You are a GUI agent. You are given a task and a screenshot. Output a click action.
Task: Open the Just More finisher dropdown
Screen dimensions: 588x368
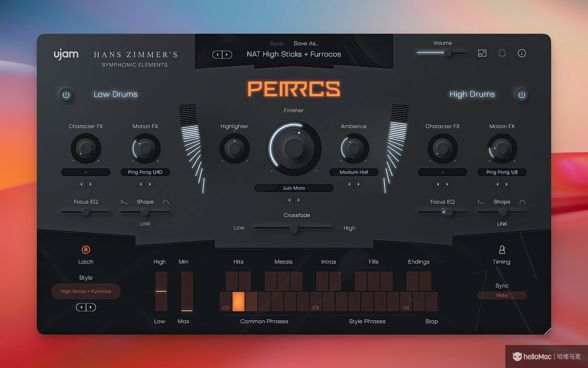(294, 188)
